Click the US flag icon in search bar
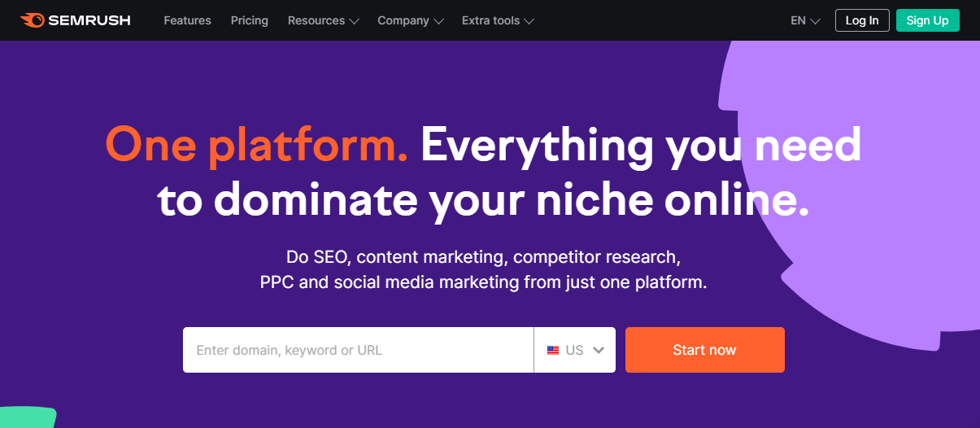 (553, 351)
